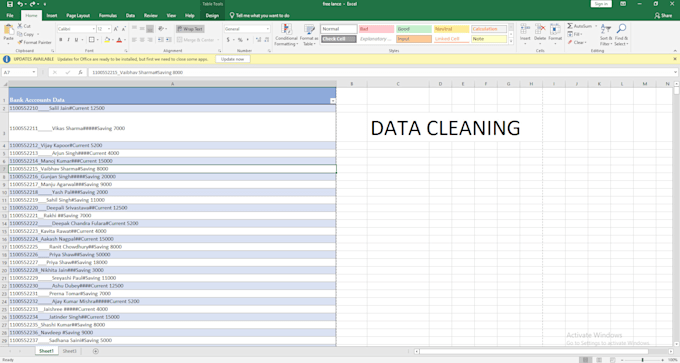Increase decimal places
This screenshot has width=680, height=363.
point(258,40)
